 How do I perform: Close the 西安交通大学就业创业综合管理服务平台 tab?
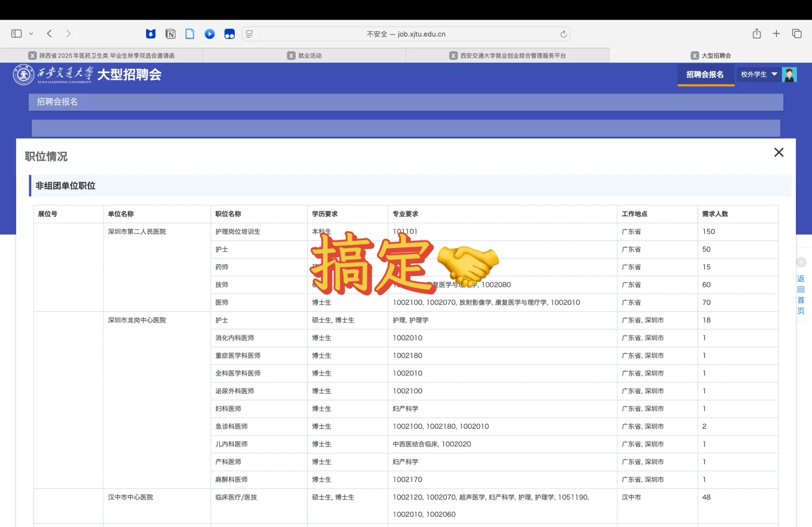tap(453, 56)
